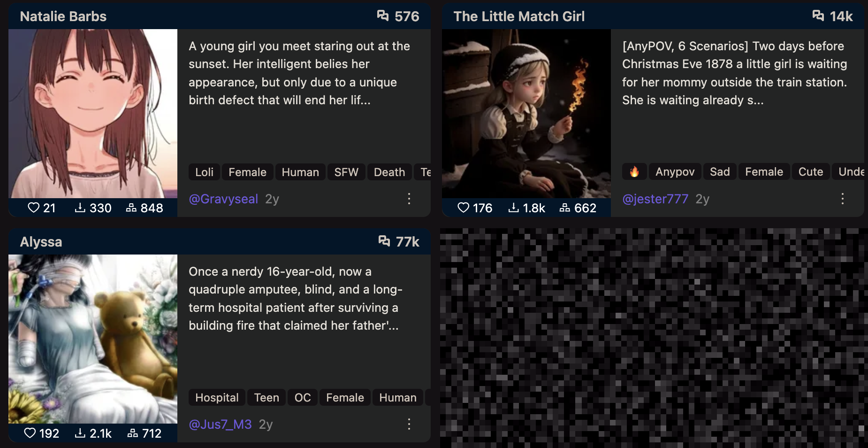Click the fork icon showing 662
Viewport: 868px width, 448px height.
pyautogui.click(x=565, y=208)
